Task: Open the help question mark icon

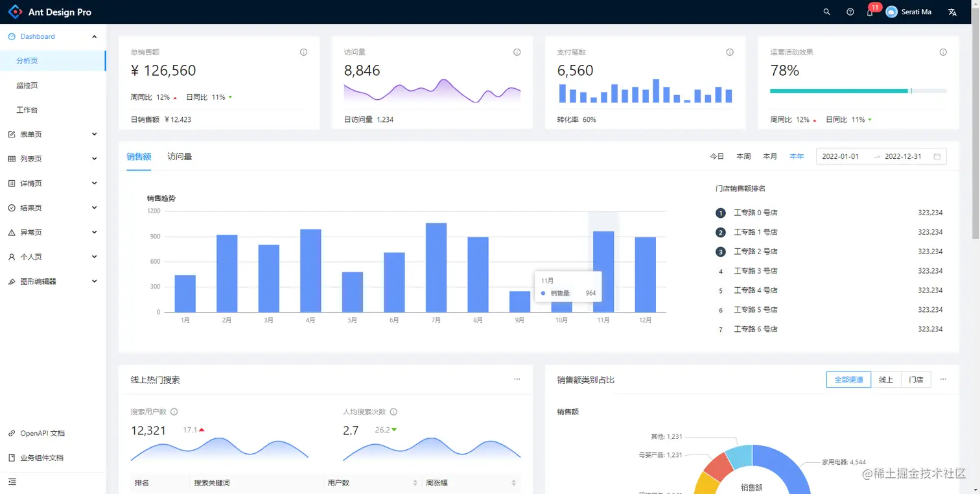Action: pos(850,12)
